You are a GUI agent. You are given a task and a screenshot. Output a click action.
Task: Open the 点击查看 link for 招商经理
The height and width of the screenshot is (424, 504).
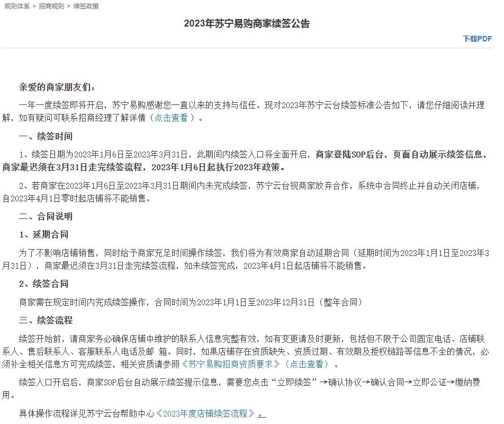click(170, 118)
